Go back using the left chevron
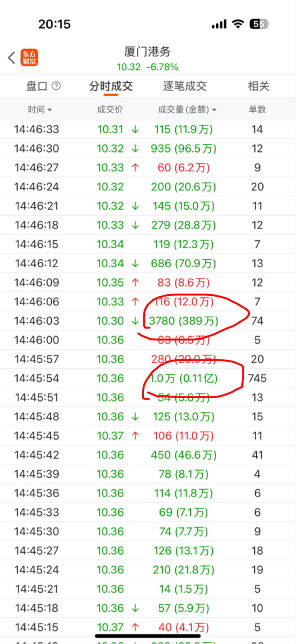The width and height of the screenshot is (296, 644). click(12, 58)
